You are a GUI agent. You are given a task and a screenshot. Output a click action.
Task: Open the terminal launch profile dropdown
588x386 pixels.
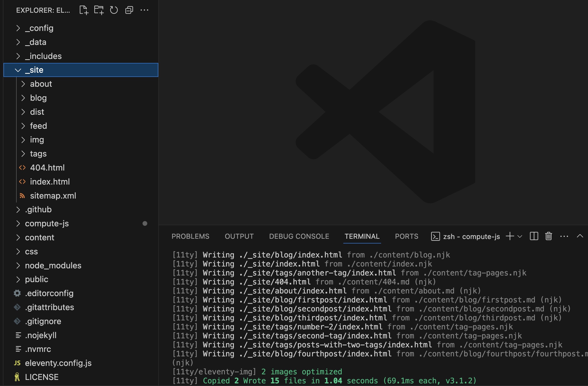pyautogui.click(x=519, y=236)
